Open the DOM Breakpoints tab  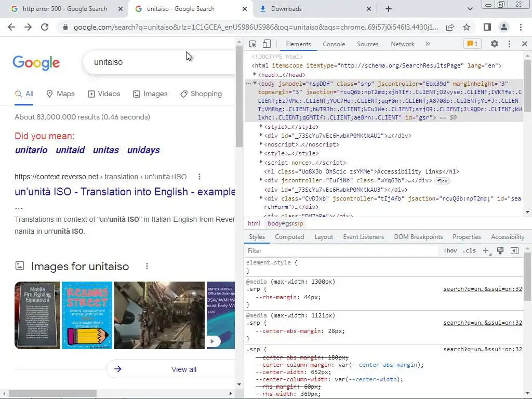point(418,237)
